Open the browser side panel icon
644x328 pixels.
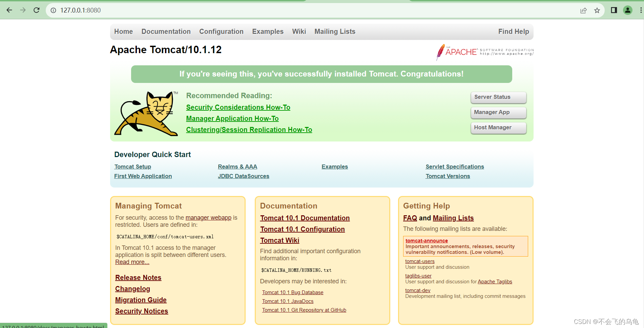[x=614, y=10]
